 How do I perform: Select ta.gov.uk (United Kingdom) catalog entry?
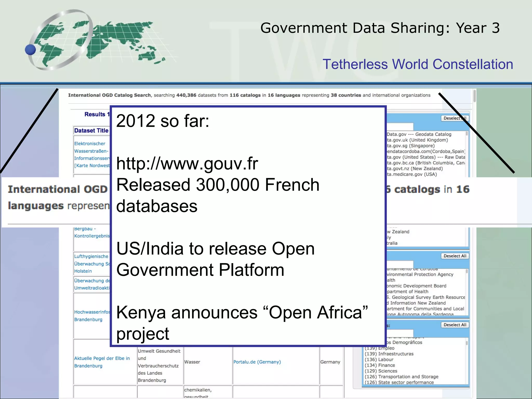[417, 140]
